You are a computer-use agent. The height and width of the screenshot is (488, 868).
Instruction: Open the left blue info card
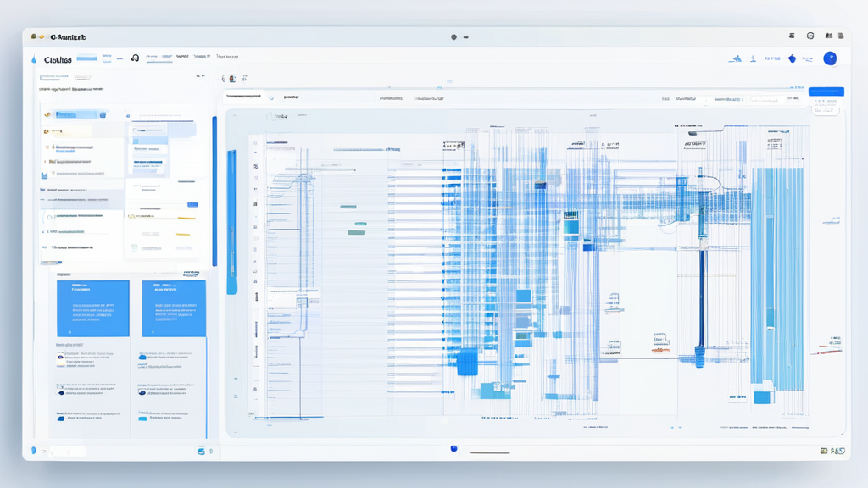click(x=93, y=308)
